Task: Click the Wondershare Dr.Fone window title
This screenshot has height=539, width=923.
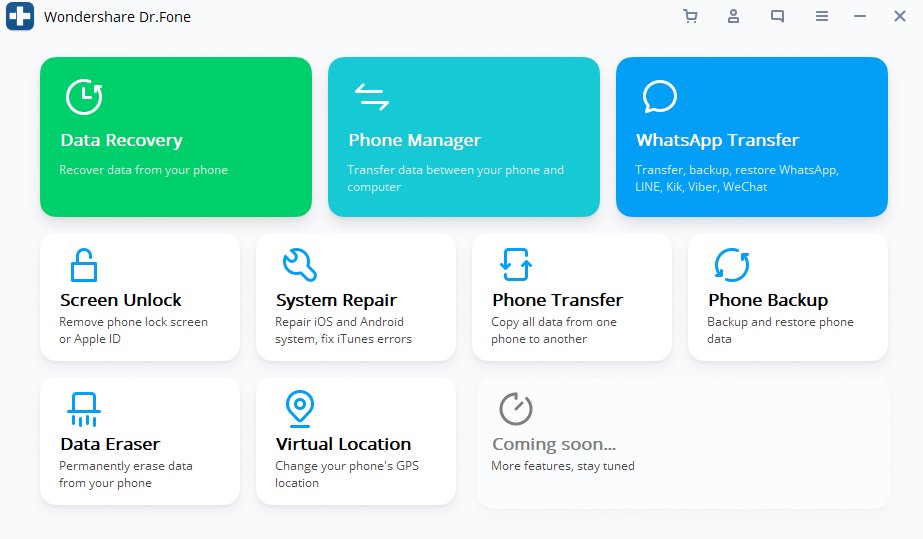Action: (117, 17)
